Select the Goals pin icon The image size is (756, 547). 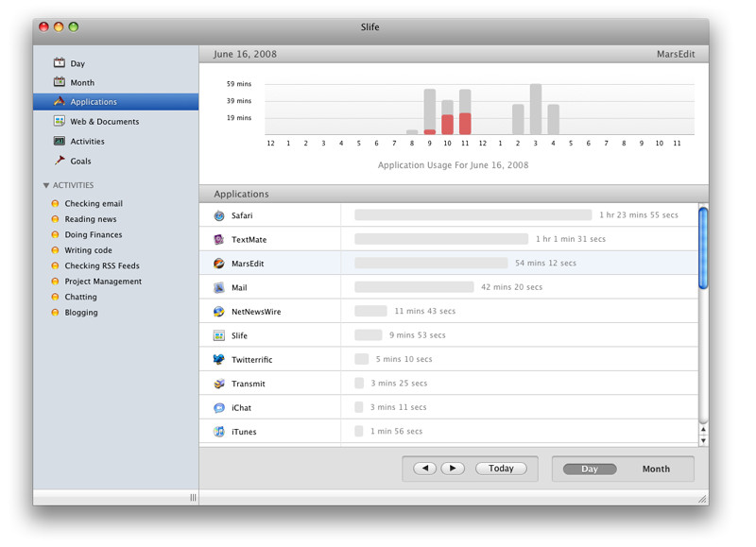point(60,161)
